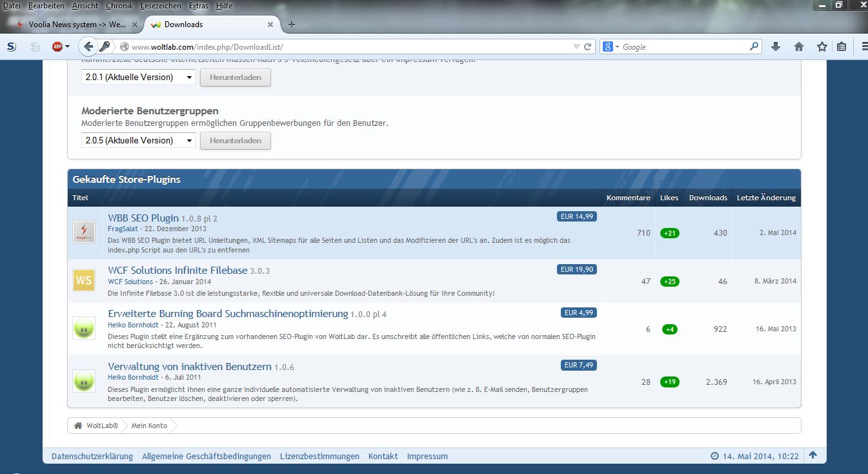This screenshot has height=474, width=868.
Task: Click the WBB SEO Plugin thumbnail
Action: click(x=84, y=232)
